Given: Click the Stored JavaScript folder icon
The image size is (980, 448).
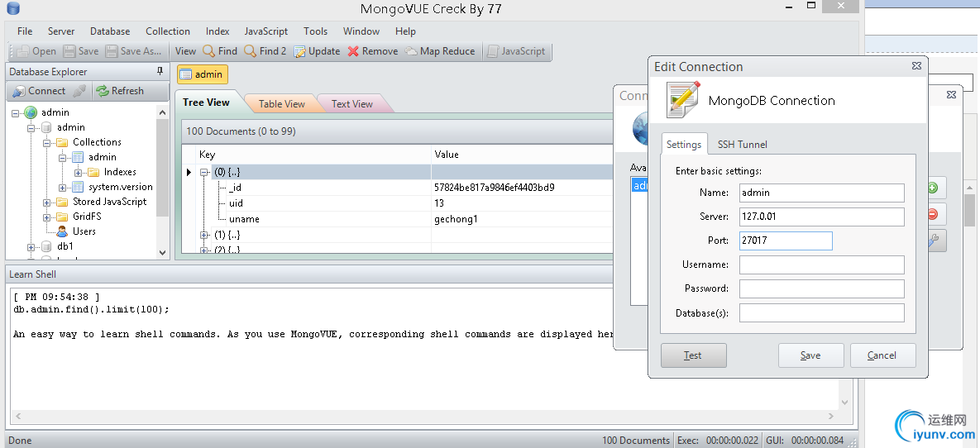Looking at the screenshot, I should pyautogui.click(x=62, y=202).
